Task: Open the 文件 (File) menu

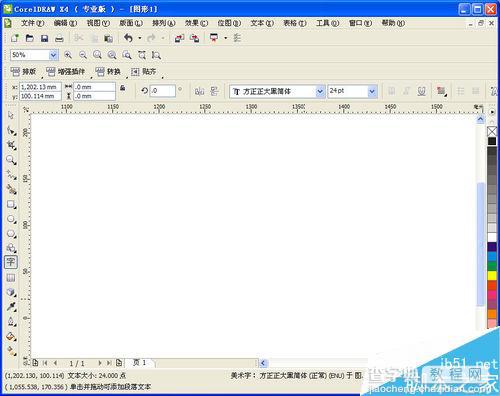Action: coord(32,23)
